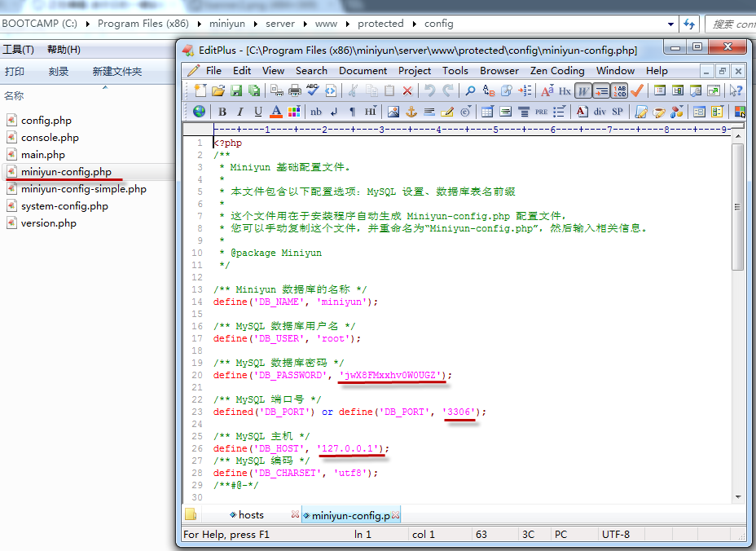
Task: Click the New file icon in EditPlus toolbar
Action: point(200,90)
